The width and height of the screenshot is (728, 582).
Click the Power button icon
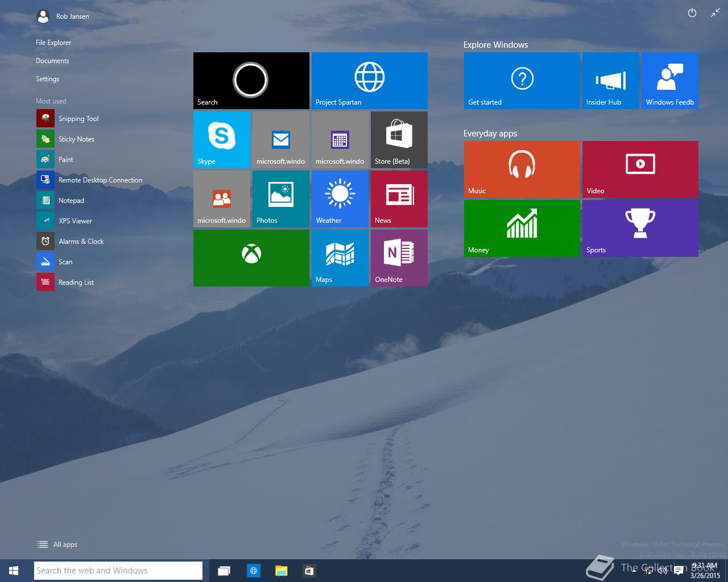692,13
